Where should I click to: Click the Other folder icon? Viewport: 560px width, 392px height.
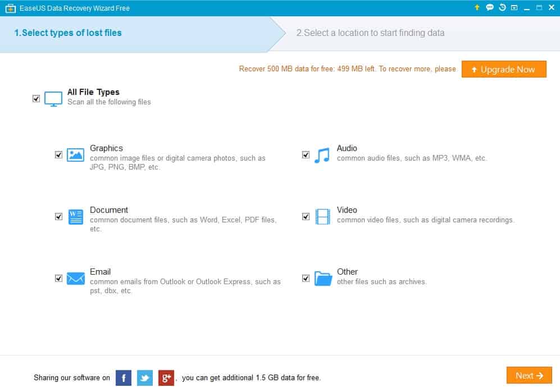(x=323, y=279)
